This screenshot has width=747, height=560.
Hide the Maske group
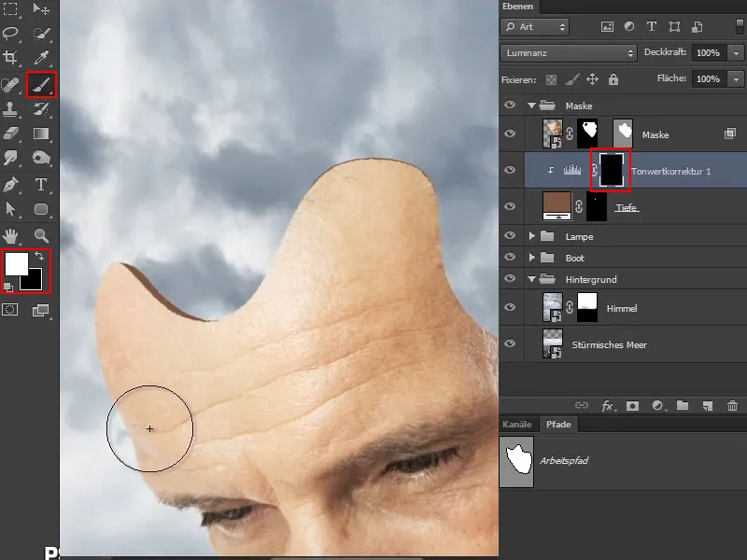(510, 105)
